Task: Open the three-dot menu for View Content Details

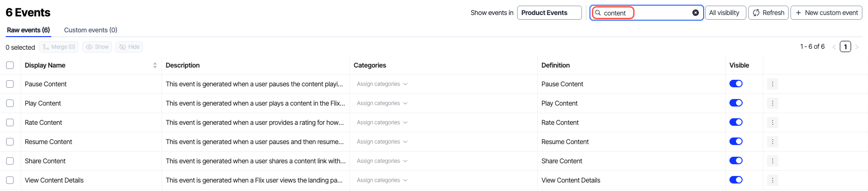Action: [x=773, y=180]
